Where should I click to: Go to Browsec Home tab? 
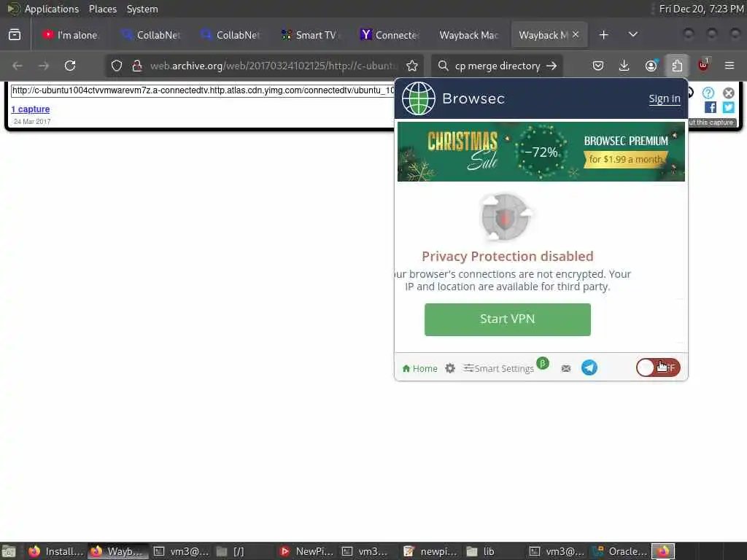coord(419,368)
